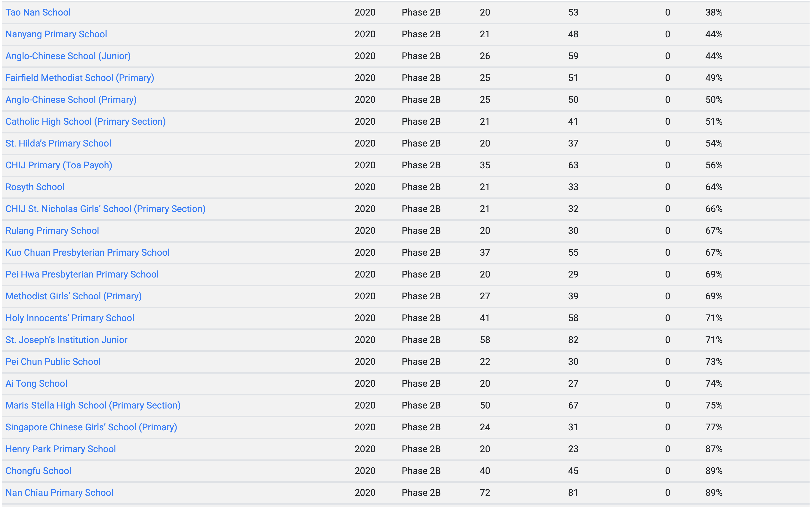The height and width of the screenshot is (507, 812).
Task: Open Kuo Chuan Presbyterian Primary School
Action: (88, 253)
